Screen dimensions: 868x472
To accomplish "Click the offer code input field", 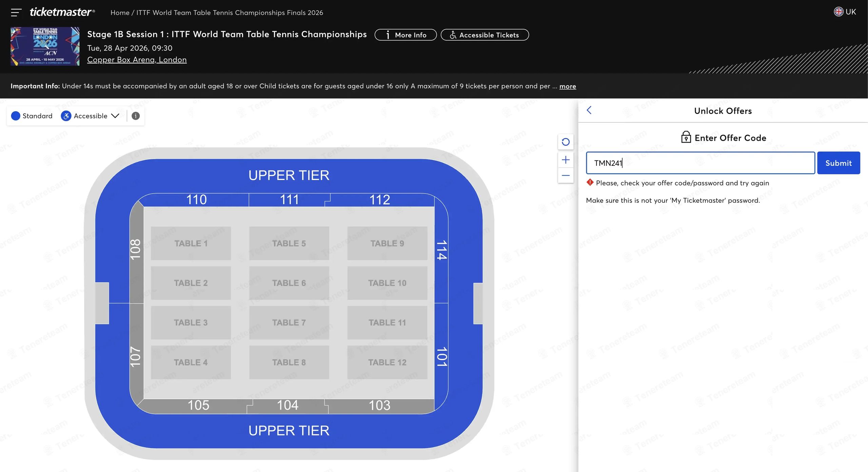I will pos(701,163).
